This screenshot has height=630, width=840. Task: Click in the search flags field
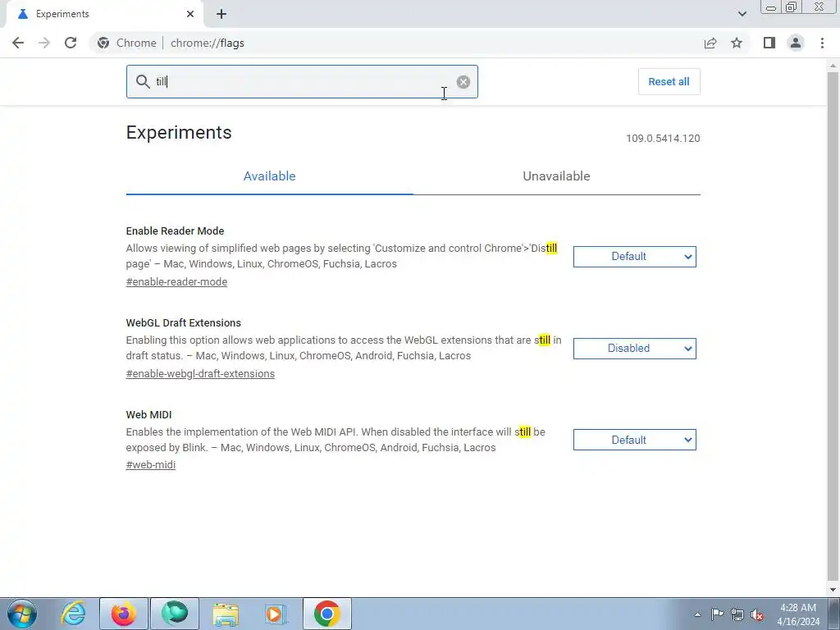302,81
